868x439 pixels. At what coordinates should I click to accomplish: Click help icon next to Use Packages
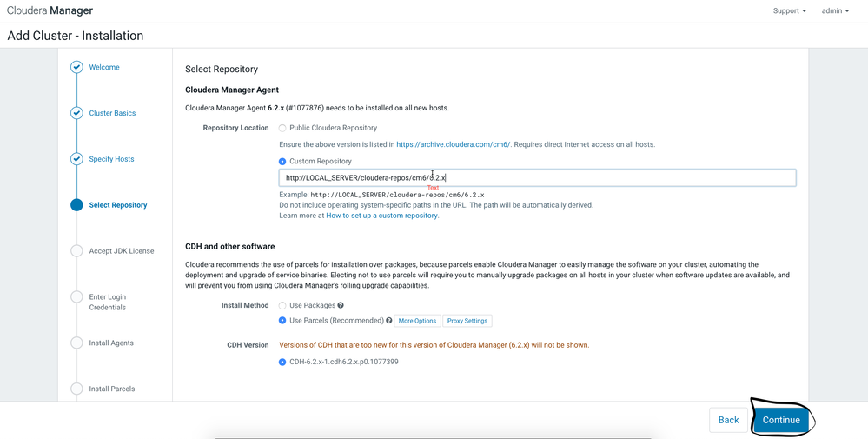341,305
